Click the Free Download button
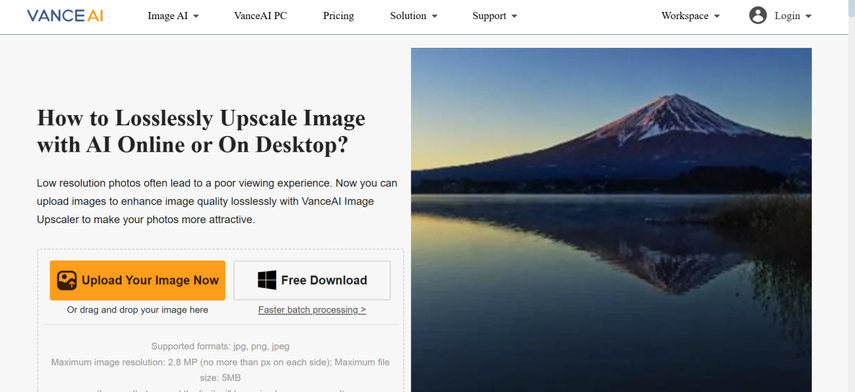 coord(312,280)
